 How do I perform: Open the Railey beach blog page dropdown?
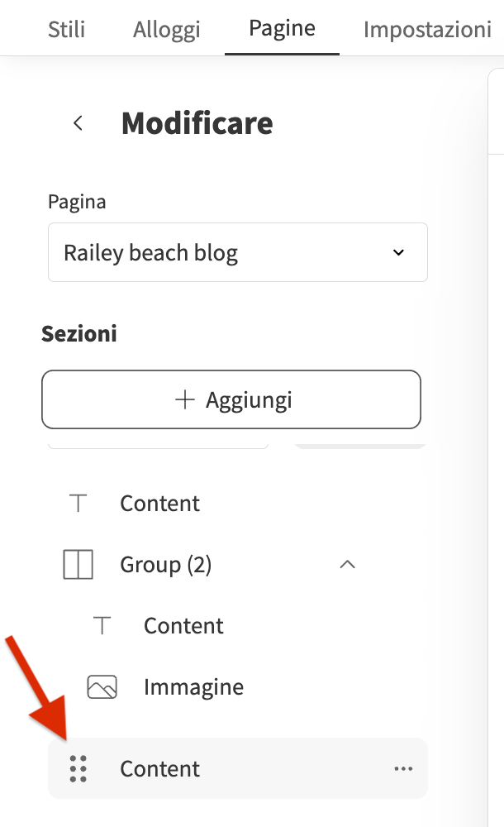point(238,252)
